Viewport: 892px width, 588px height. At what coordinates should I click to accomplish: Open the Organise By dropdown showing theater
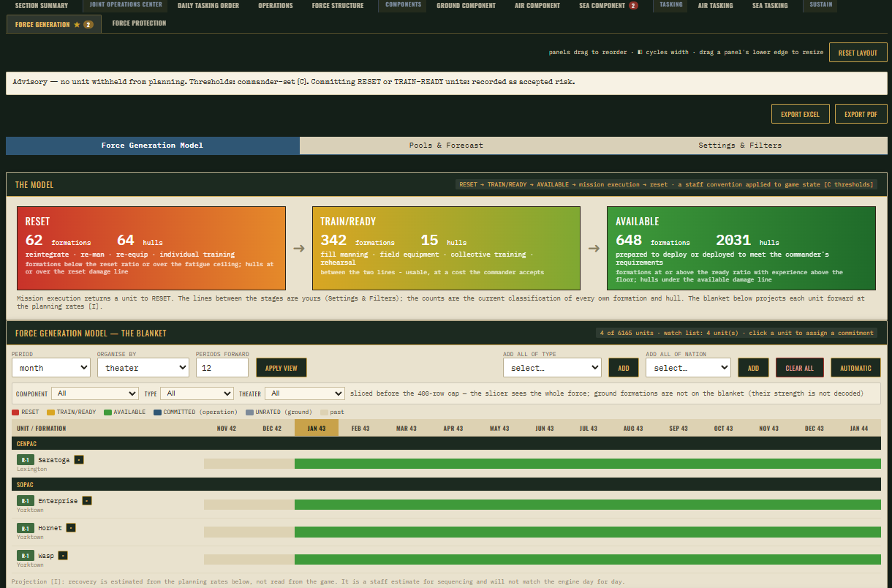(x=143, y=367)
